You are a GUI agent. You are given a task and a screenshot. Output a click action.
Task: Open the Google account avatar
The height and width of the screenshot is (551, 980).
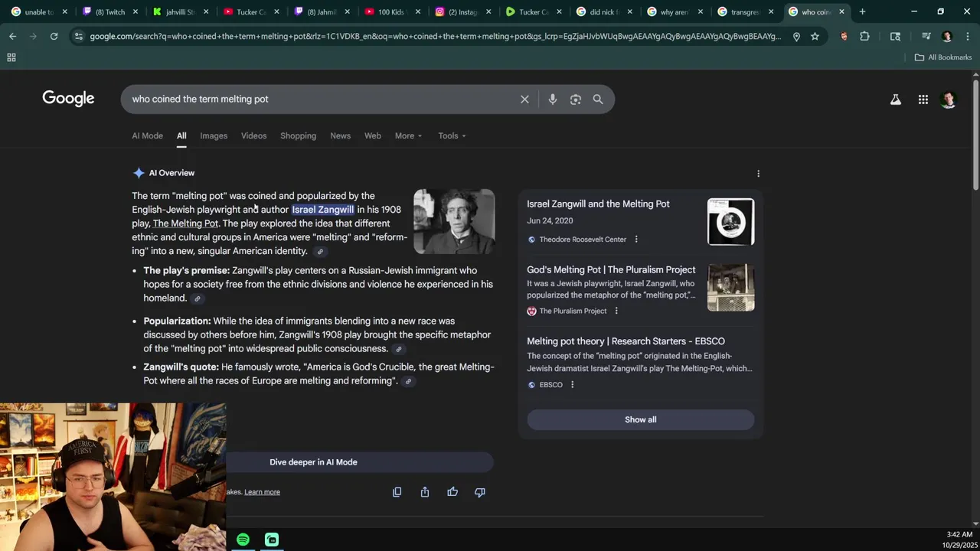[x=949, y=99]
